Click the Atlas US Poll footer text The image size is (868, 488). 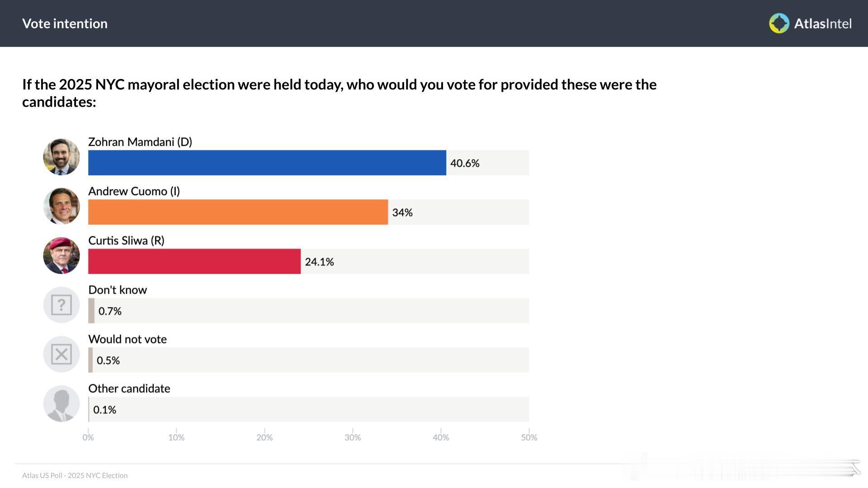(x=75, y=475)
